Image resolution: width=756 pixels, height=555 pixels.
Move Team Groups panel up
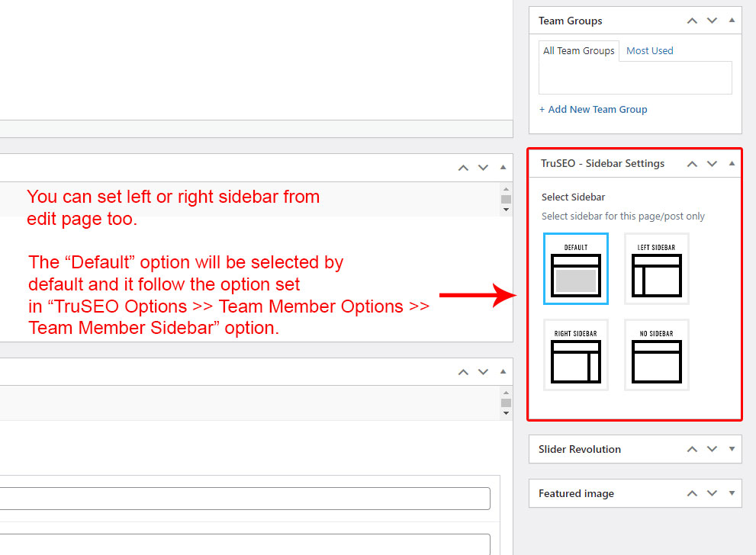click(x=692, y=21)
